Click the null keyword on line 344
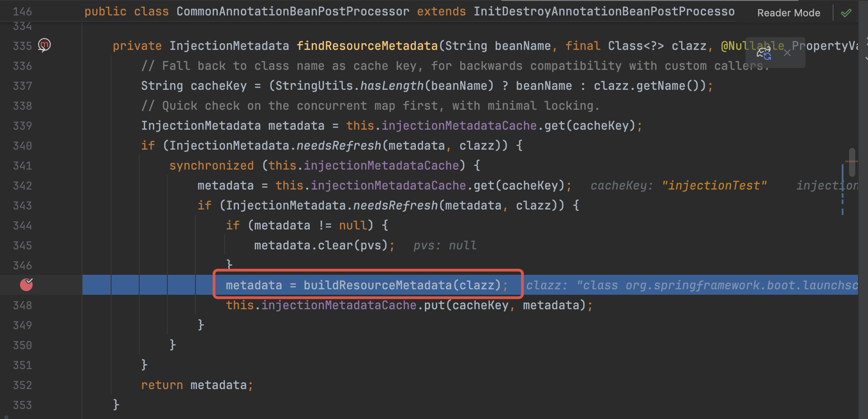 tap(353, 225)
